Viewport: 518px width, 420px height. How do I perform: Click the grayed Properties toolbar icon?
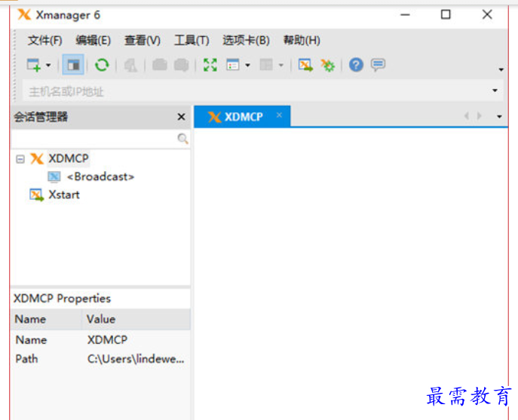[x=130, y=65]
